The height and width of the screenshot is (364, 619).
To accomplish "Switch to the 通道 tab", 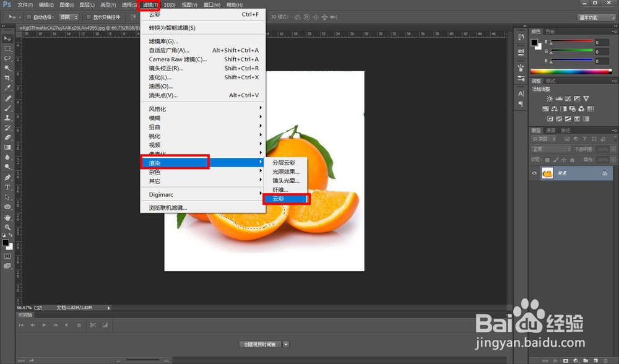I will (550, 130).
